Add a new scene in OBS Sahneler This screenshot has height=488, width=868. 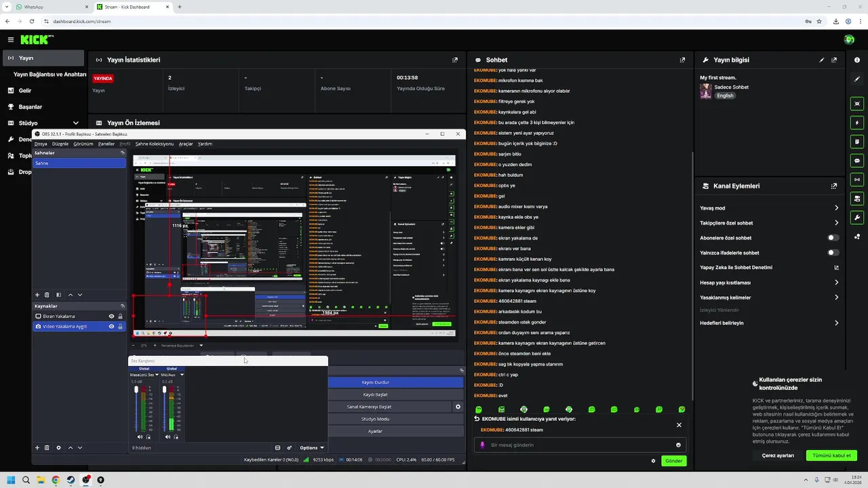(37, 295)
